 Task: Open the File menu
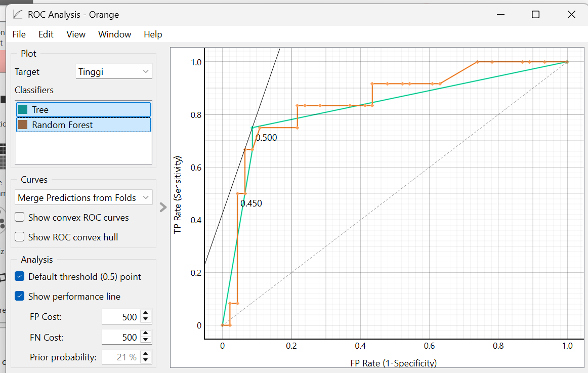[x=19, y=34]
